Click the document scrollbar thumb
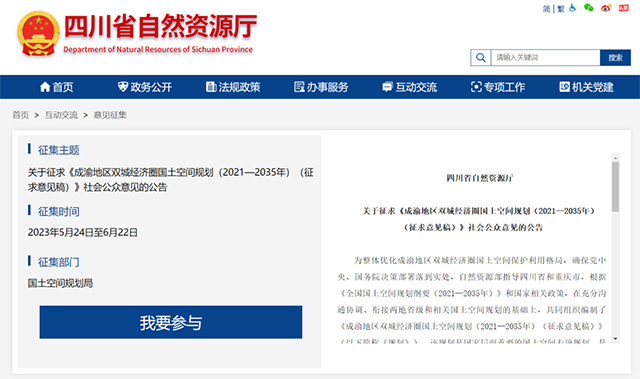Viewport: 640px width, 379px height. [615, 186]
